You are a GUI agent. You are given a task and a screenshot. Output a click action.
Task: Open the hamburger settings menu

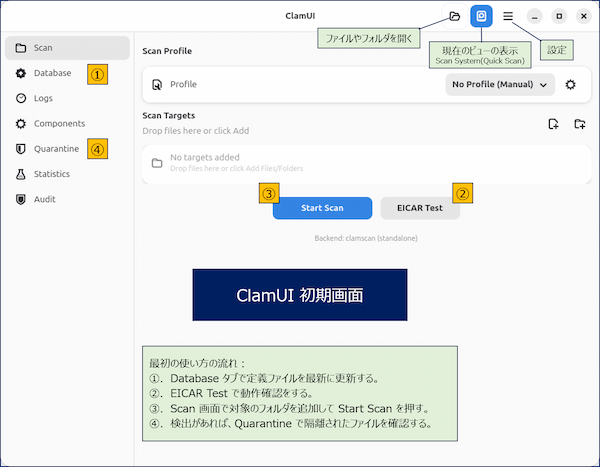point(508,16)
